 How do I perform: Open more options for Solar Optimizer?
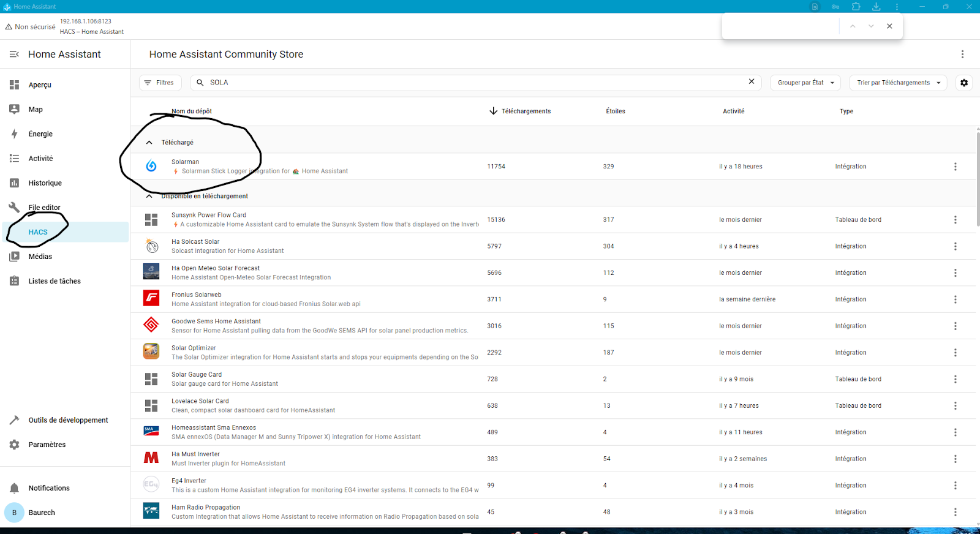click(x=955, y=353)
